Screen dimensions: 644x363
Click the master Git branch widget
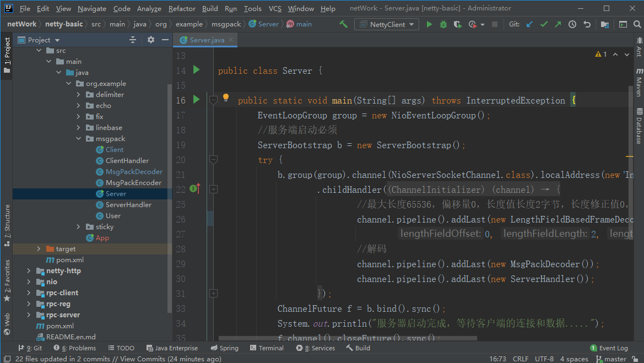(x=611, y=359)
